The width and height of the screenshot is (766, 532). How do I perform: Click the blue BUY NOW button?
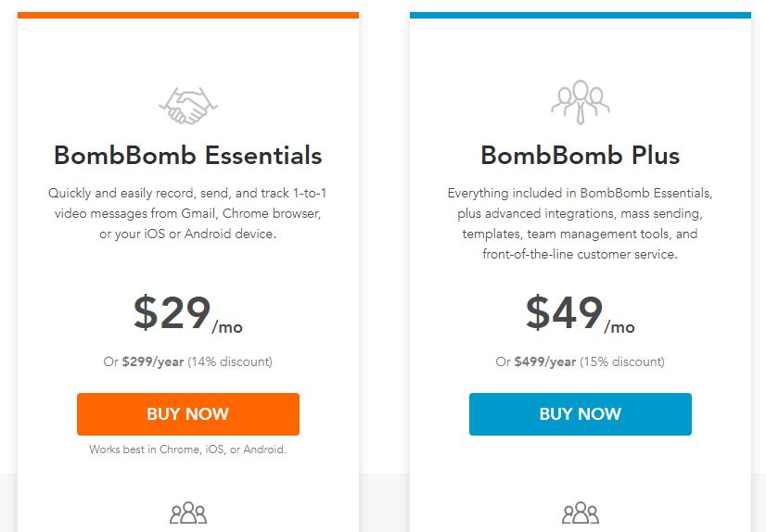click(x=581, y=414)
